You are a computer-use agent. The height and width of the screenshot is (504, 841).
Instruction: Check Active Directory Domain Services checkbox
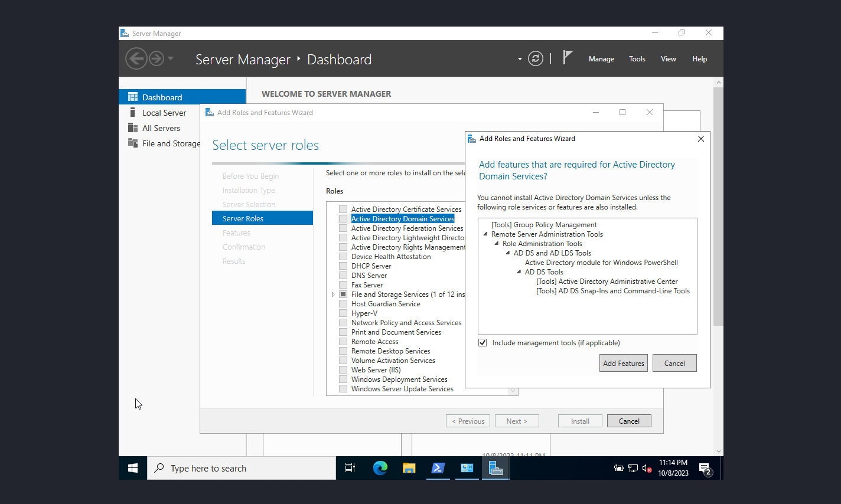coord(343,219)
